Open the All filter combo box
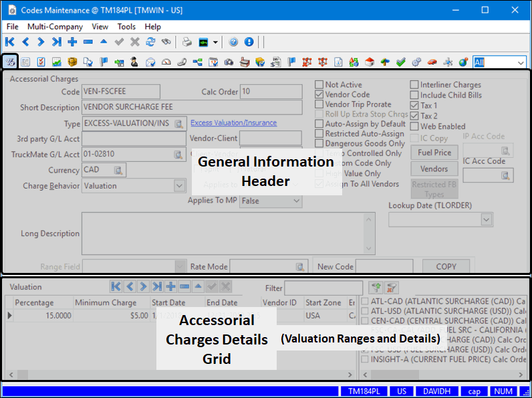 [520, 62]
